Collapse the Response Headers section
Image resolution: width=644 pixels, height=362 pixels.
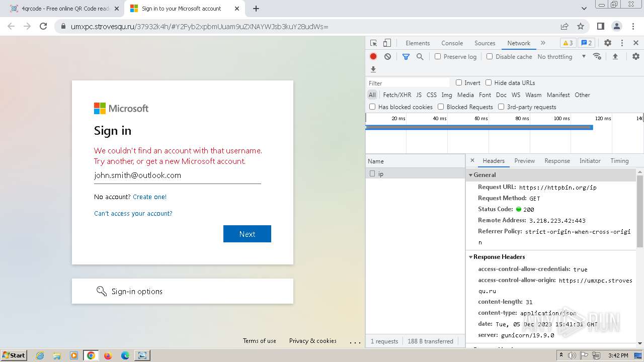tap(471, 257)
